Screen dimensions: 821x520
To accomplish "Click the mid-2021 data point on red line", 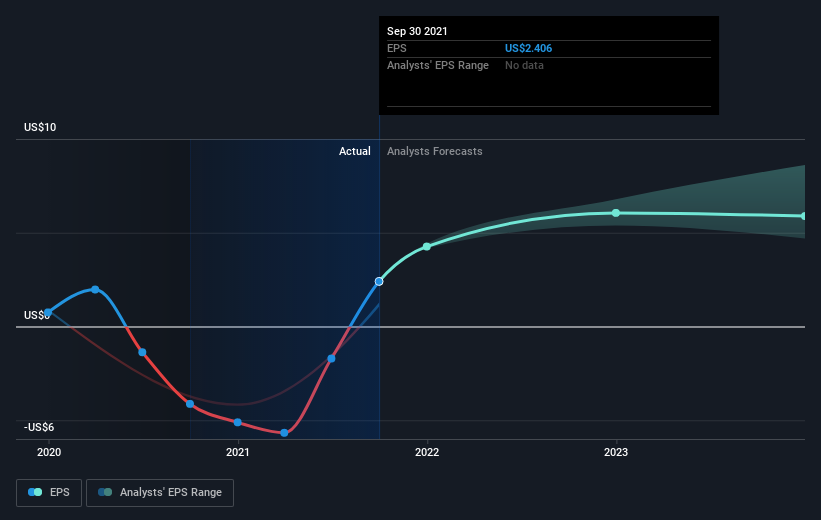I will click(331, 359).
